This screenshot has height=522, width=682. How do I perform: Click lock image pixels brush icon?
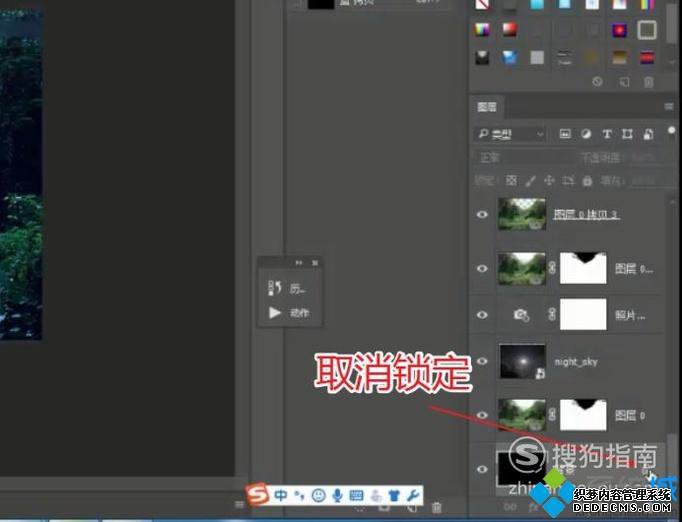(x=530, y=181)
